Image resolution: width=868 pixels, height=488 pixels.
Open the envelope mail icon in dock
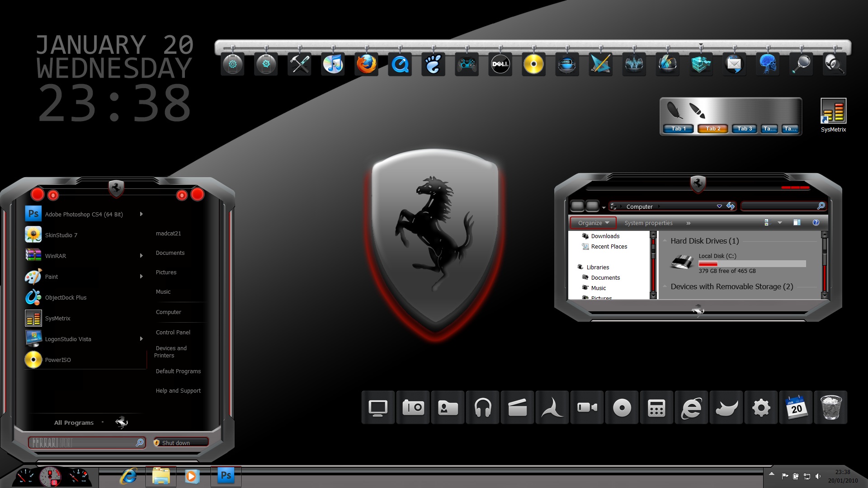(x=734, y=64)
